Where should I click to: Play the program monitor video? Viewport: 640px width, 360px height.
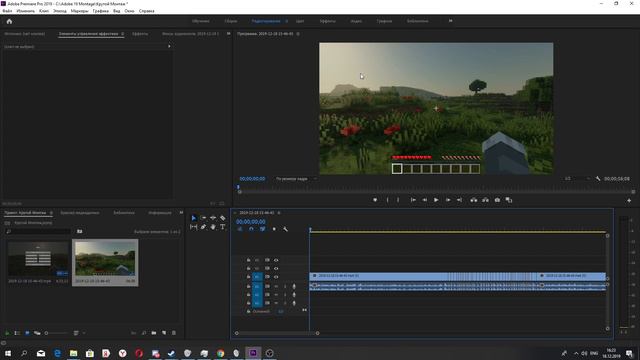click(x=436, y=200)
